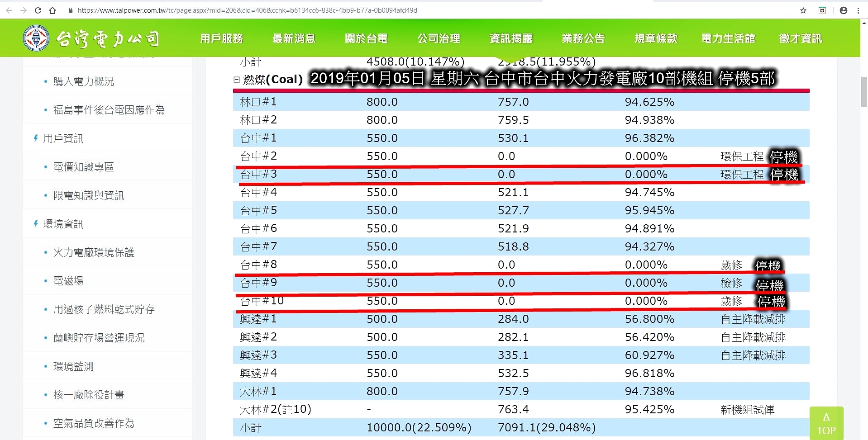Click the TOP back-to-top button
Image resolution: width=868 pixels, height=440 pixels.
coord(826,423)
